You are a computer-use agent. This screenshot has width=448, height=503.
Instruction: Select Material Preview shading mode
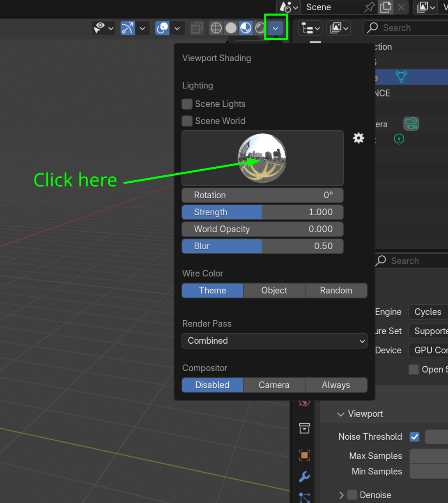(246, 28)
